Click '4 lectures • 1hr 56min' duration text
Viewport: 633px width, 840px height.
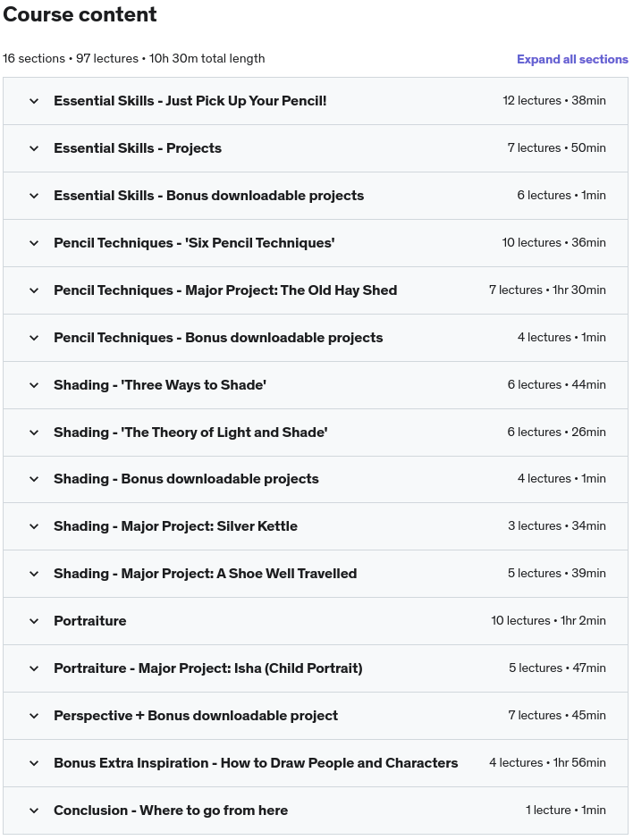[547, 762]
